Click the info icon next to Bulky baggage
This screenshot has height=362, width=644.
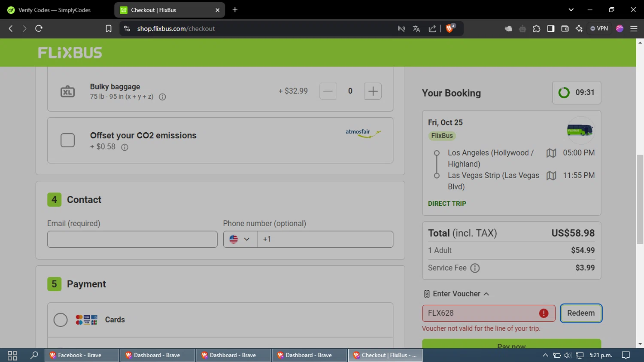pyautogui.click(x=162, y=97)
